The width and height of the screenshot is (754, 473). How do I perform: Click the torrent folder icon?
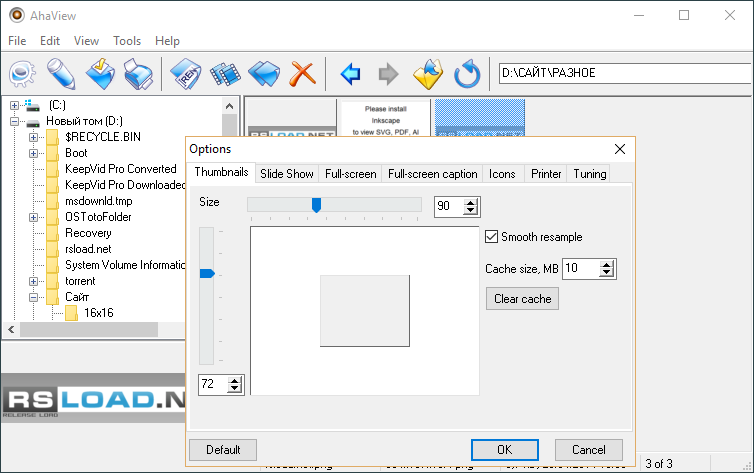click(x=52, y=281)
